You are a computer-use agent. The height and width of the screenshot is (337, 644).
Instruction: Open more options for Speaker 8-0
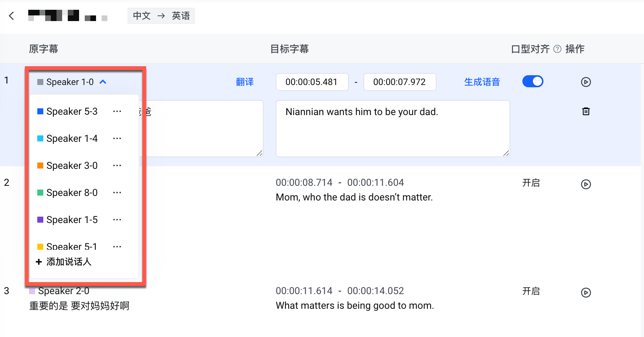[x=117, y=193]
